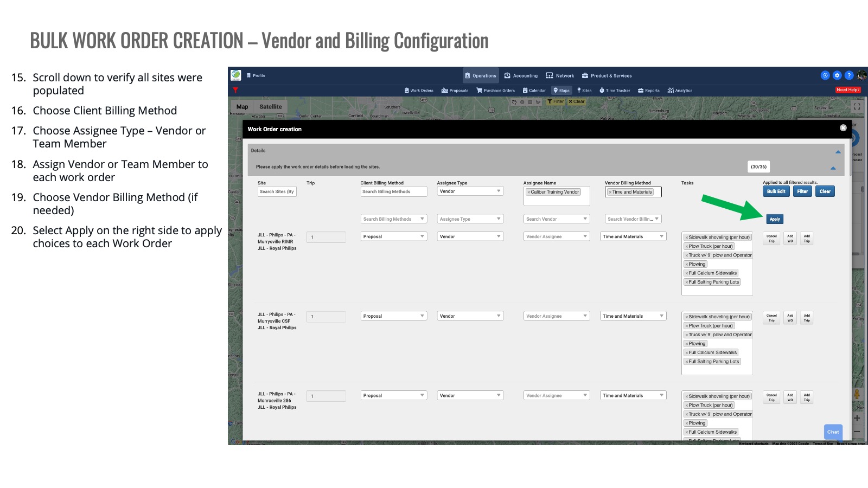Open the Accounting menu
Viewport: 868px width, 488px height.
(x=521, y=76)
